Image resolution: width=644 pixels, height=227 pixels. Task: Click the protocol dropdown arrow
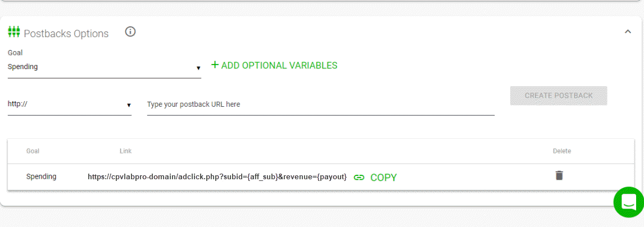[129, 106]
